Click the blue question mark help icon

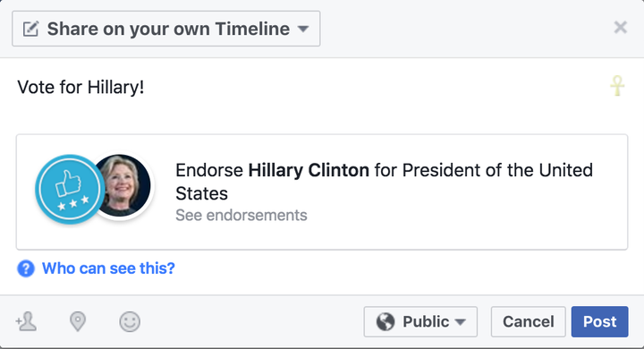[x=25, y=268]
